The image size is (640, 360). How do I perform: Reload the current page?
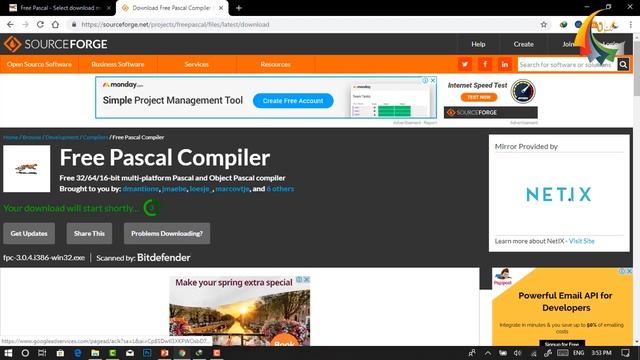[40, 24]
